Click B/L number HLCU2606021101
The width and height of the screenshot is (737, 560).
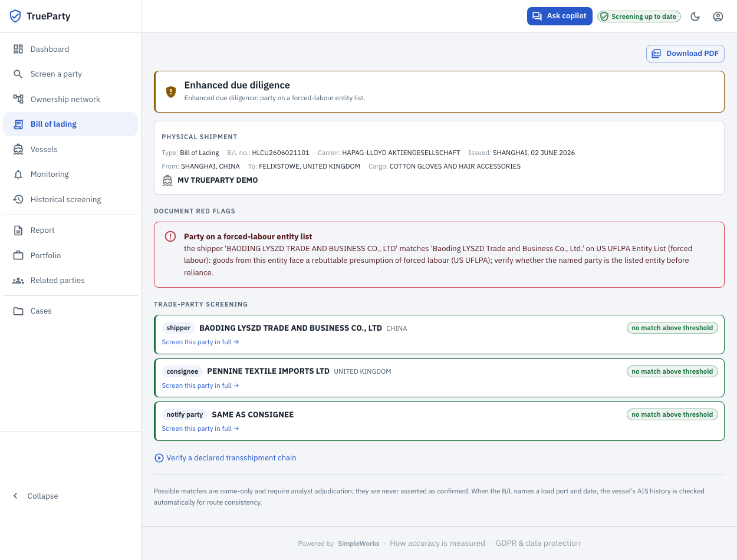pyautogui.click(x=281, y=153)
